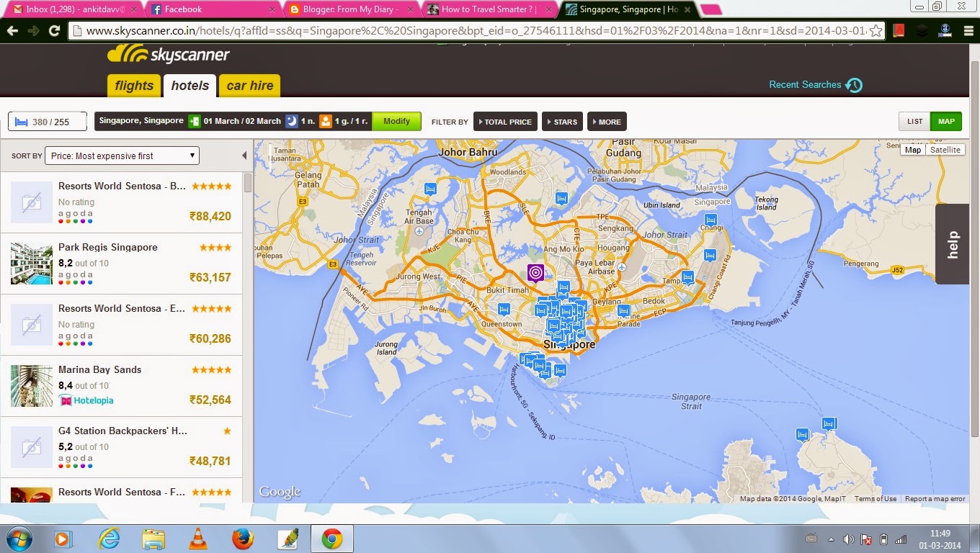
Task: Switch to MAP view
Action: pyautogui.click(x=946, y=122)
